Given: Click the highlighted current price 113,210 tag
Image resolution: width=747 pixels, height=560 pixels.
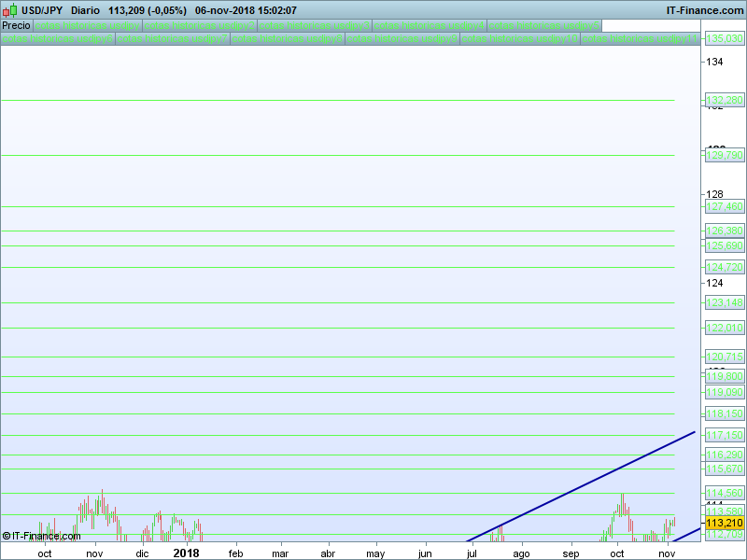Looking at the screenshot, I should point(725,524).
